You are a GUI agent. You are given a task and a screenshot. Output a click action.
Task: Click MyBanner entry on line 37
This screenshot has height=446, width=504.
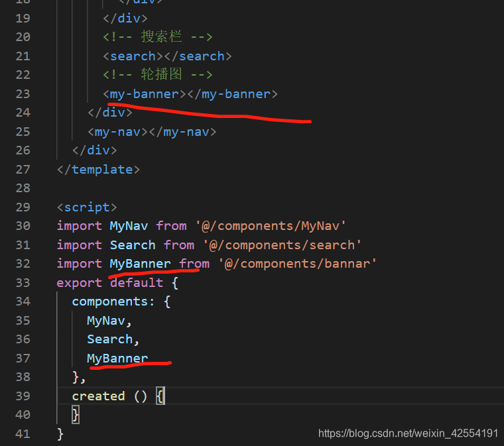tap(117, 359)
